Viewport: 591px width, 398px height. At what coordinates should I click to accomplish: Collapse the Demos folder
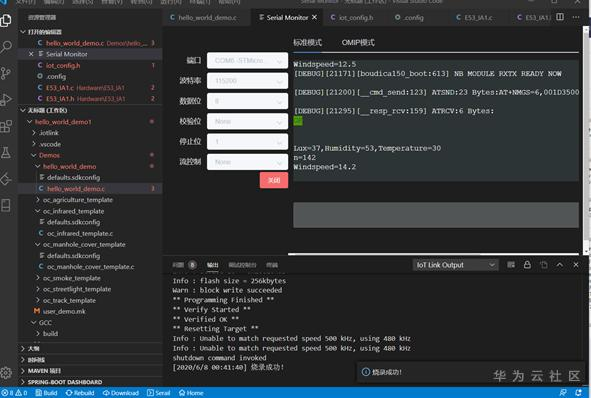pyautogui.click(x=90, y=155)
